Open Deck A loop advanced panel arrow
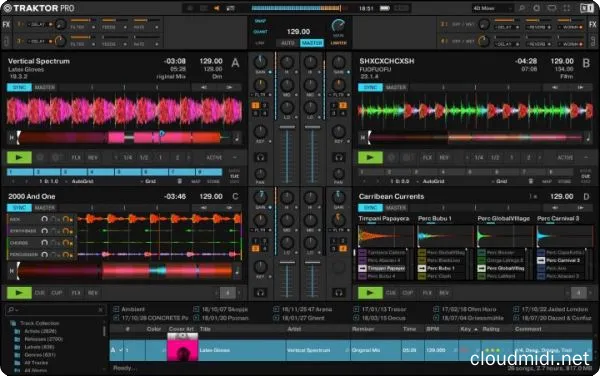This screenshot has height=376, width=600. 235,158
